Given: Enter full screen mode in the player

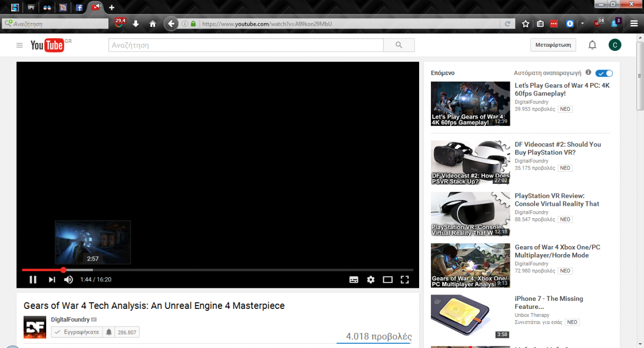Looking at the screenshot, I should [x=405, y=279].
